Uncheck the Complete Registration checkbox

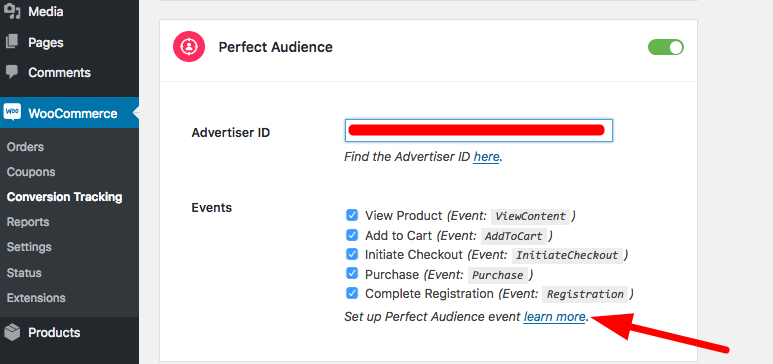point(351,293)
